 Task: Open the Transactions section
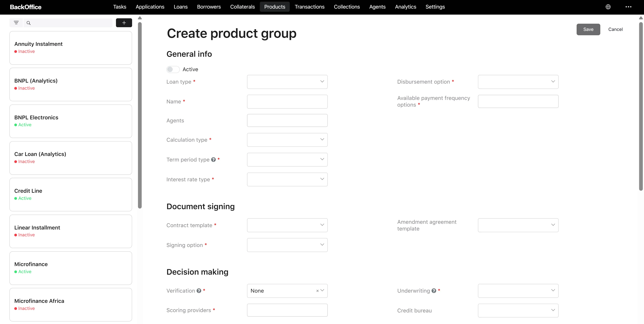pyautogui.click(x=310, y=7)
